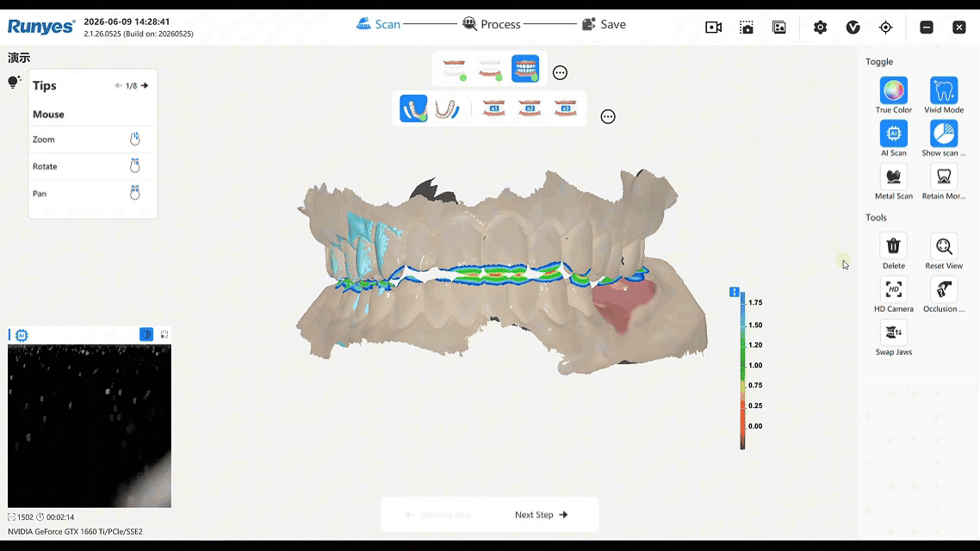Open settings gear
Viewport: 980px width, 551px height.
(821, 28)
